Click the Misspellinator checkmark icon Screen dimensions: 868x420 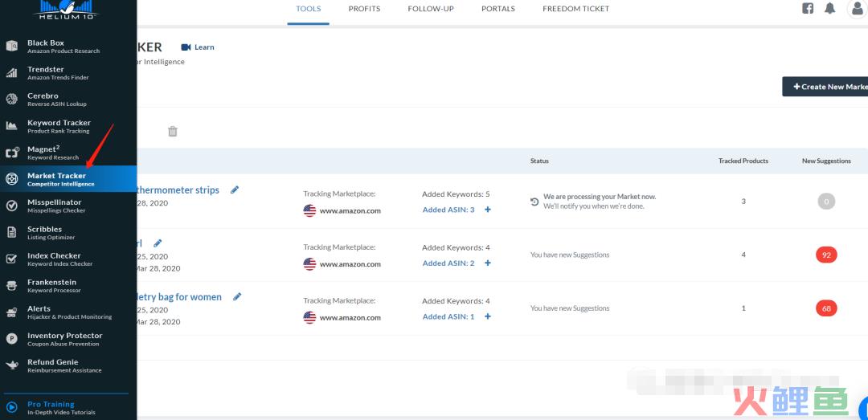[11, 206]
